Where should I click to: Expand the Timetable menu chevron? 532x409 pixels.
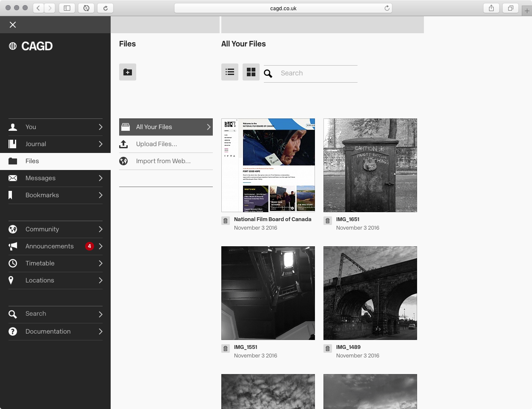pos(100,263)
